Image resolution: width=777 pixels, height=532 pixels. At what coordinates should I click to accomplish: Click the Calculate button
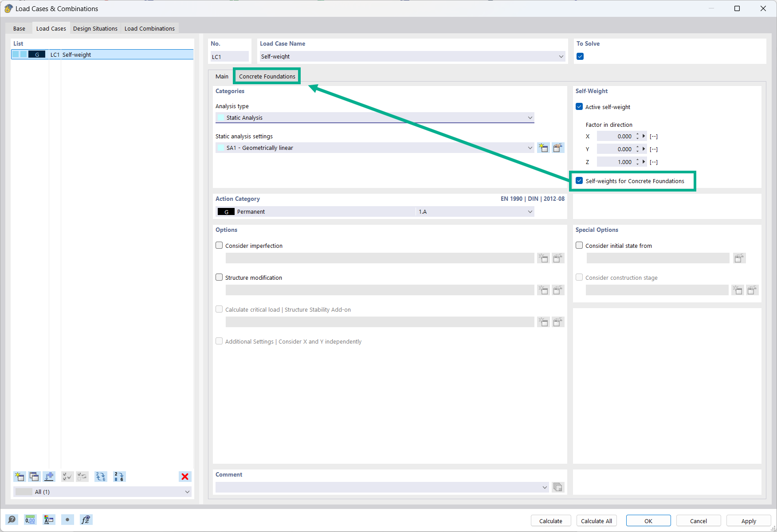coord(551,521)
